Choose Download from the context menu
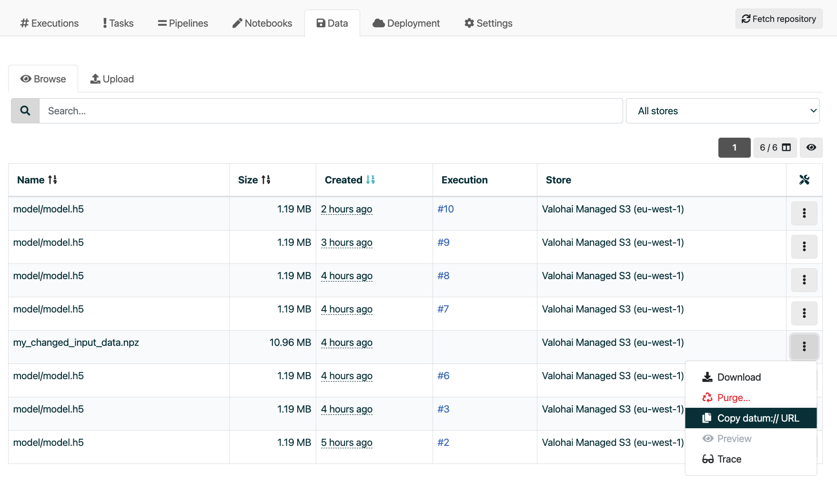Viewport: 837px width, 504px height. click(751, 377)
